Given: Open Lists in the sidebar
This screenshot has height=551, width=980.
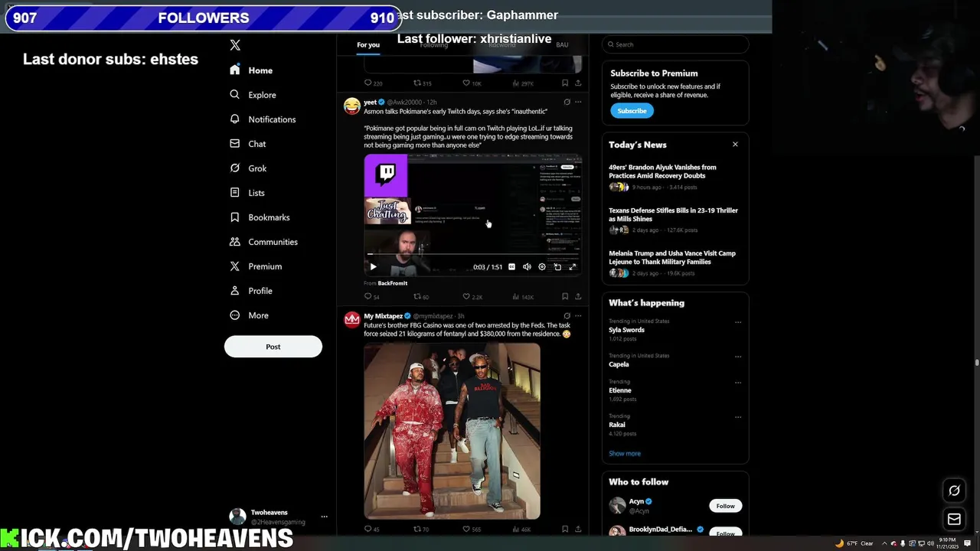Looking at the screenshot, I should tap(247, 193).
